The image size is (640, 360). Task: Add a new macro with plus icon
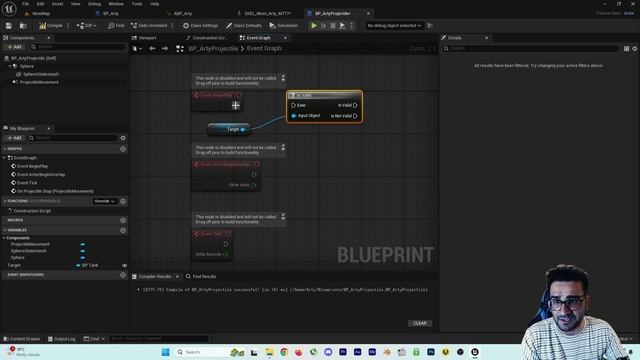123,220
